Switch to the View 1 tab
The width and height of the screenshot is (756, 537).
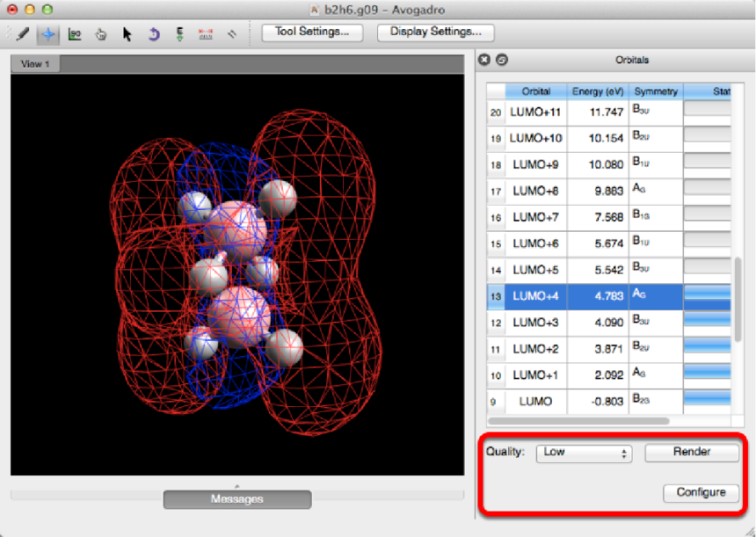[x=35, y=64]
